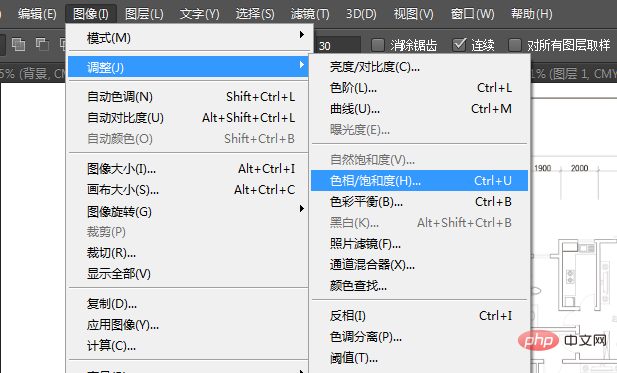Open the 窗口(W) menu
Viewport: 617px width, 373px height.
click(x=472, y=14)
